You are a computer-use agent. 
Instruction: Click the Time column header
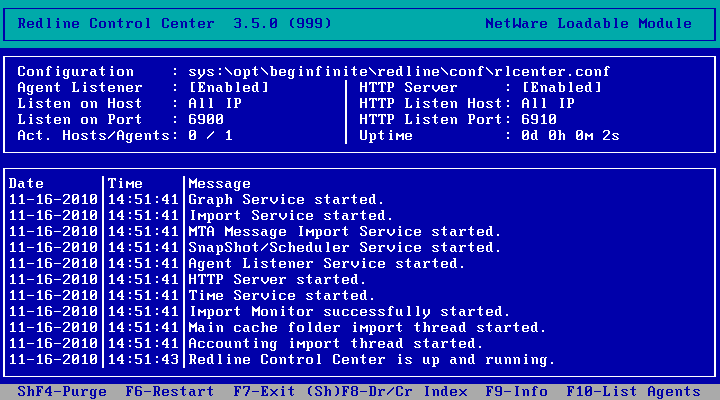pyautogui.click(x=125, y=184)
